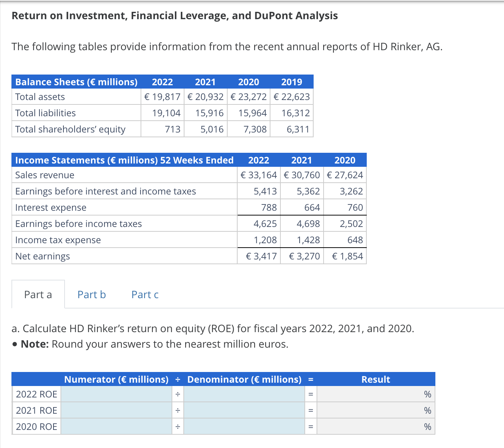The image size is (504, 448).
Task: Switch to the Part b tab
Action: coord(91,294)
